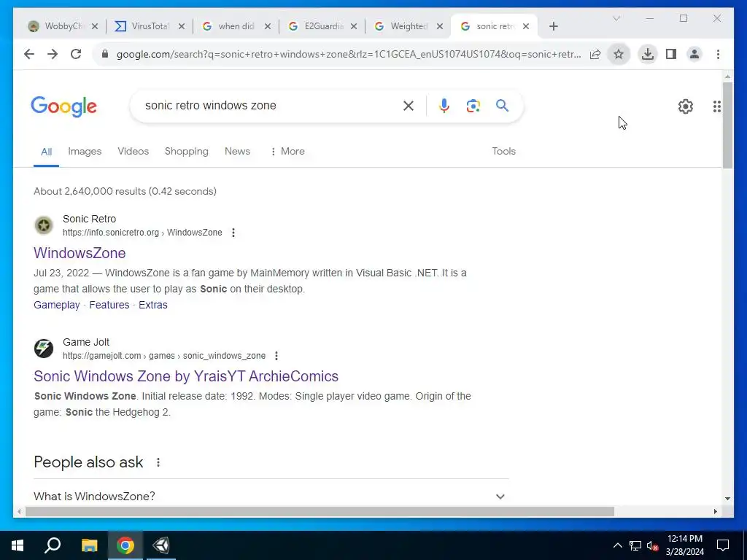Screen dimensions: 747x560
Task: View site information lock icon
Action: click(105, 54)
